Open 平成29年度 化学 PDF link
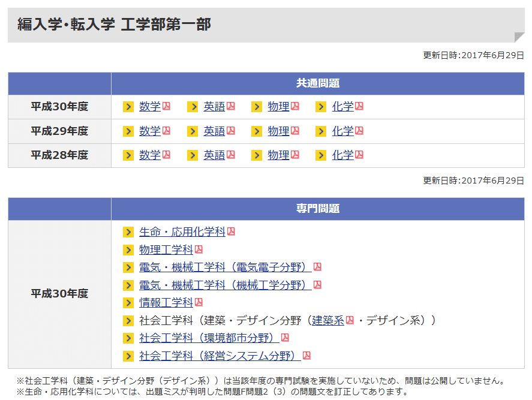 click(342, 131)
